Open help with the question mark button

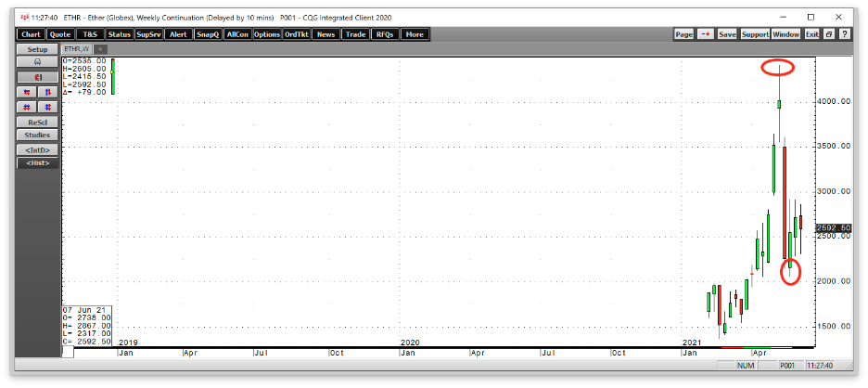tap(844, 34)
